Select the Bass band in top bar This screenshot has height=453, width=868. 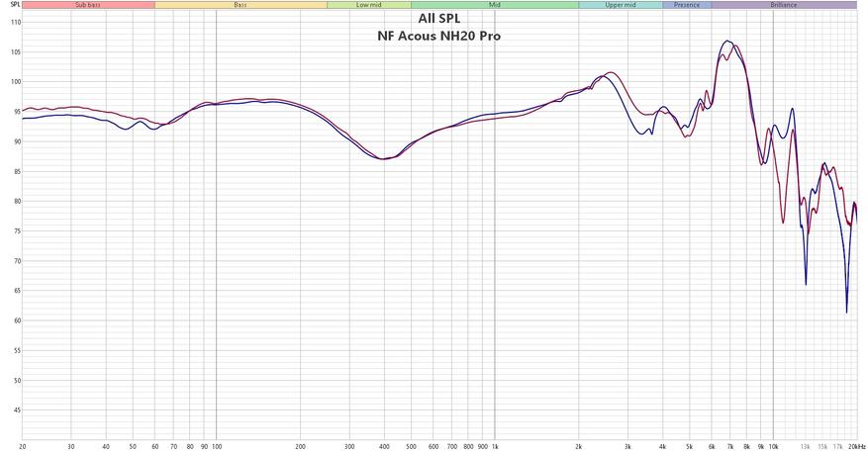(241, 5)
